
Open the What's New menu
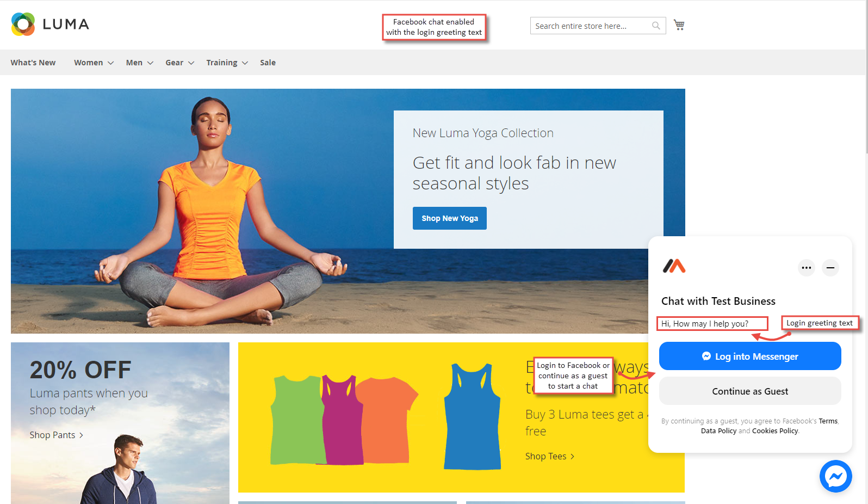(x=33, y=63)
